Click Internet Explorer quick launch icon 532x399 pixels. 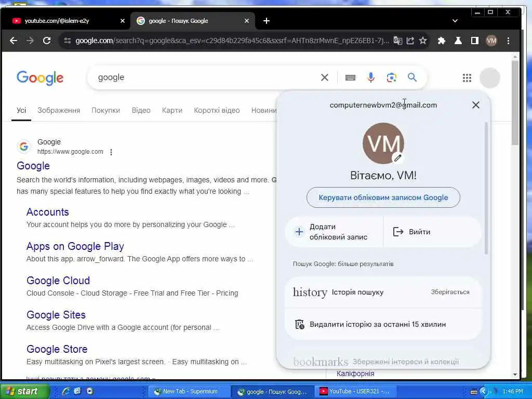click(x=66, y=391)
